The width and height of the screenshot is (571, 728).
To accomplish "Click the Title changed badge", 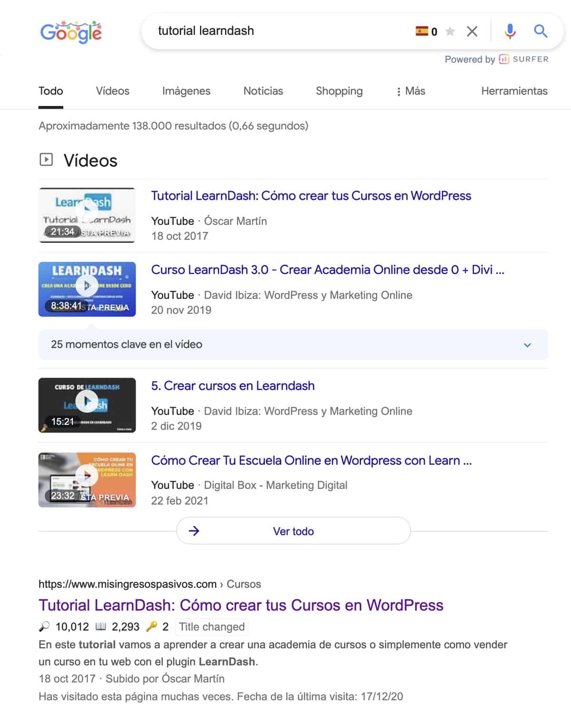I will [x=212, y=627].
